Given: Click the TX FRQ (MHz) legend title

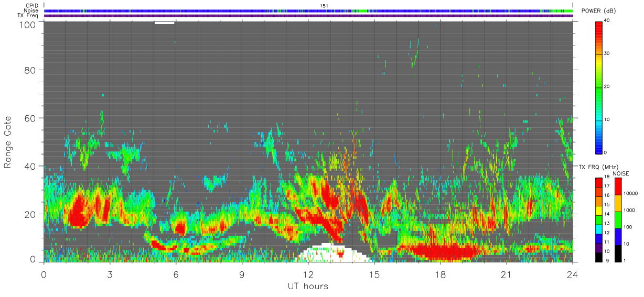Looking at the screenshot, I should (x=597, y=167).
